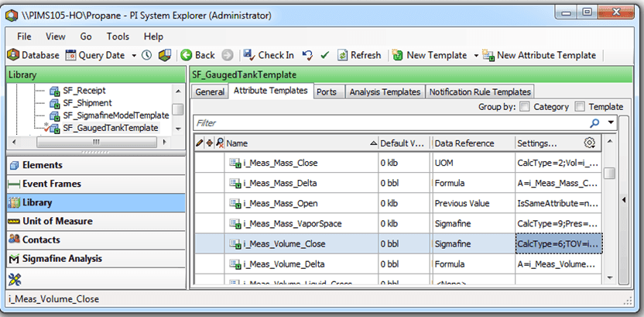Open the Tools menu

[x=118, y=36]
